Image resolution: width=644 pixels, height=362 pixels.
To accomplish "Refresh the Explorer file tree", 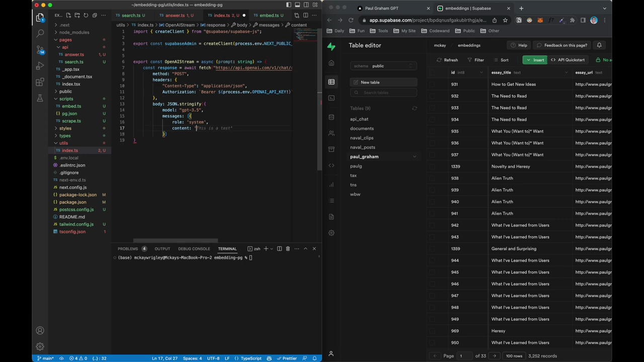I will [86, 16].
